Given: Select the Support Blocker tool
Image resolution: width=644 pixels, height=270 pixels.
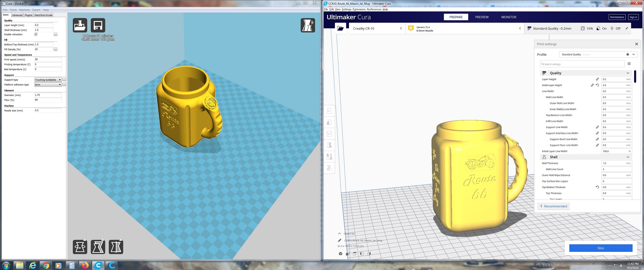Looking at the screenshot, I should coord(329,168).
